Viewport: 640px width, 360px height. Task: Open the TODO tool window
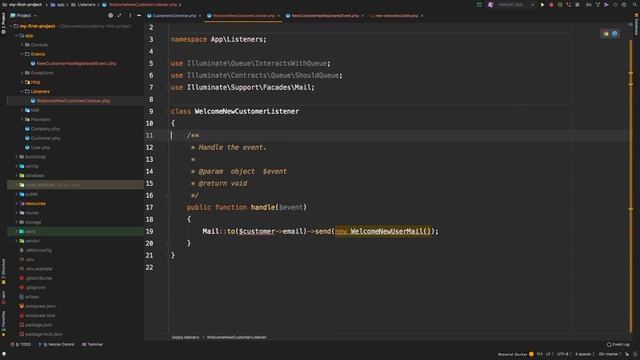point(21,344)
